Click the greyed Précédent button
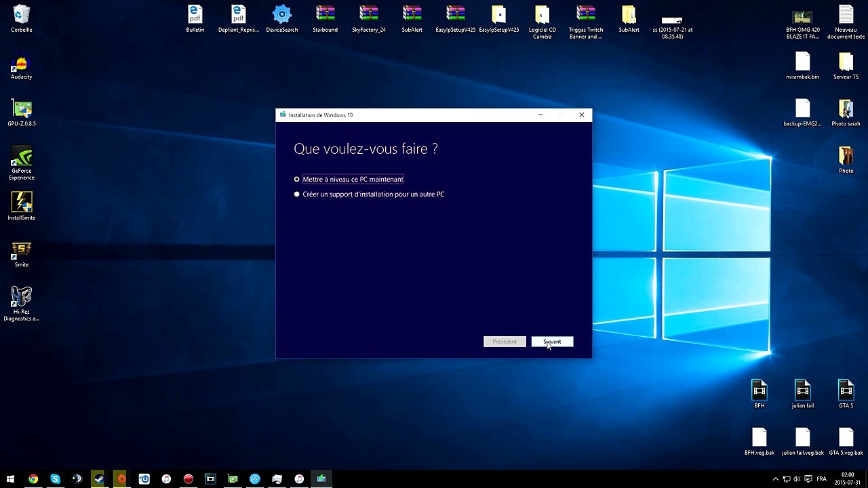Viewport: 868px width, 488px height. [x=505, y=342]
